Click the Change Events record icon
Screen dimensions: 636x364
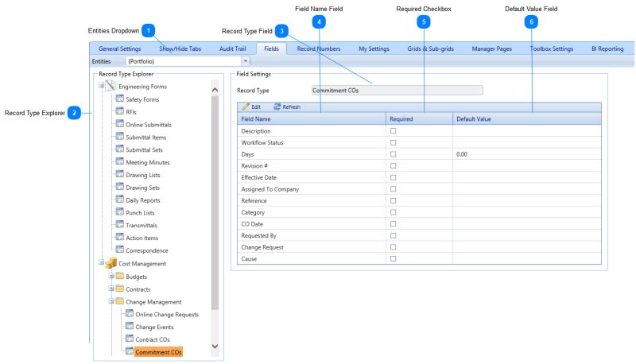coord(130,326)
